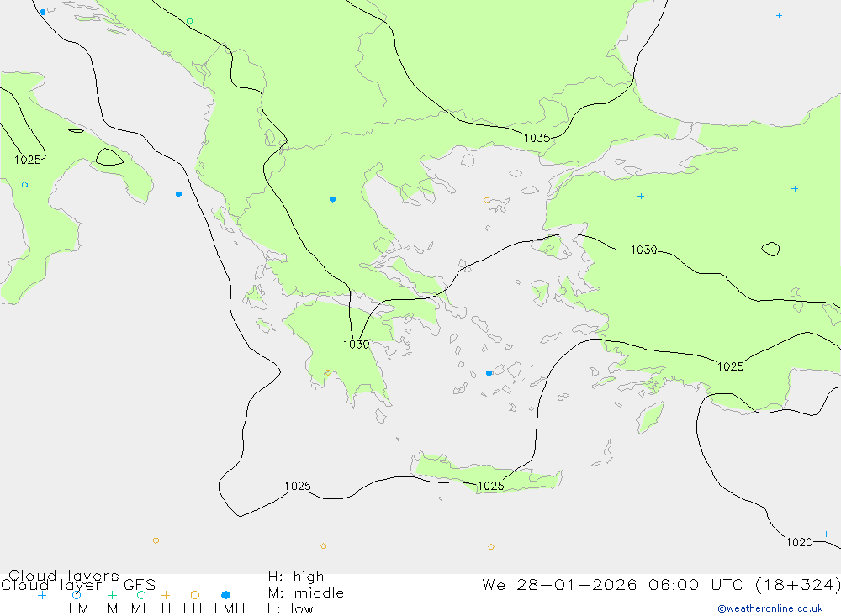Click the low-cloud plus marker over northwestern Turkey

pos(641,196)
